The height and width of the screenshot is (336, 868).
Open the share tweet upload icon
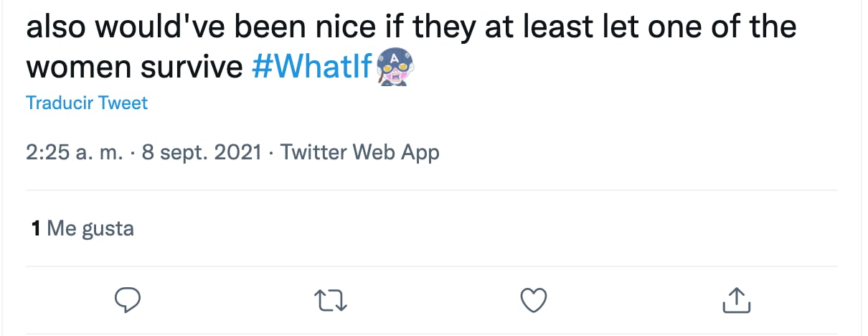(x=736, y=300)
